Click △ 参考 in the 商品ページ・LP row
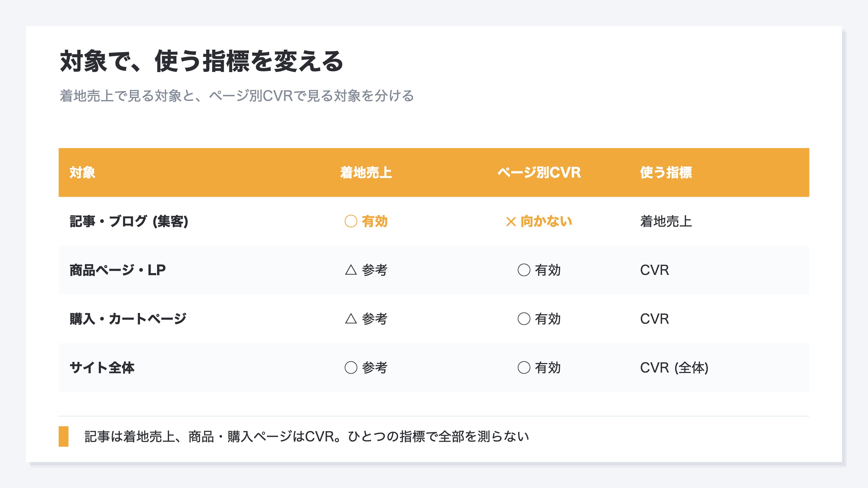The image size is (868, 488). [x=366, y=270]
